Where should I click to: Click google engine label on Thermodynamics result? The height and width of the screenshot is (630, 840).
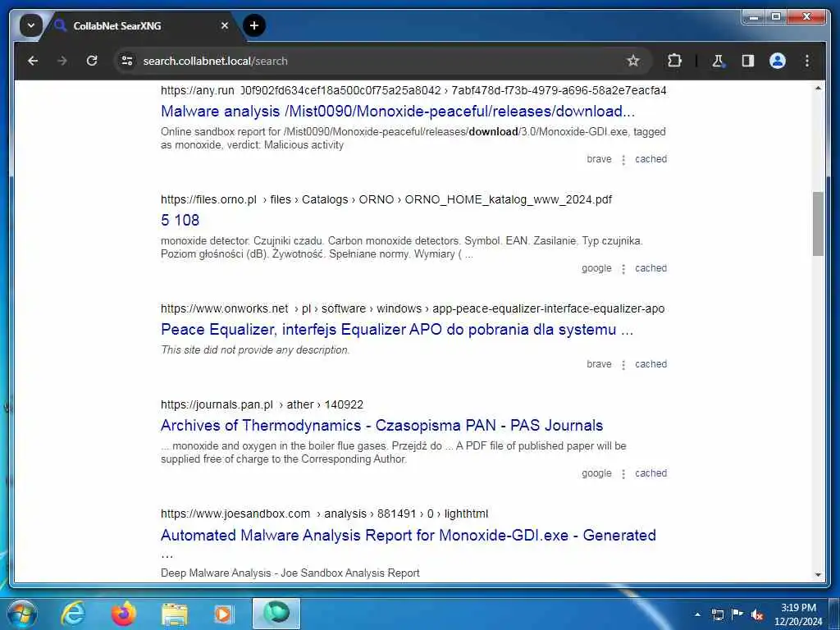click(x=597, y=473)
